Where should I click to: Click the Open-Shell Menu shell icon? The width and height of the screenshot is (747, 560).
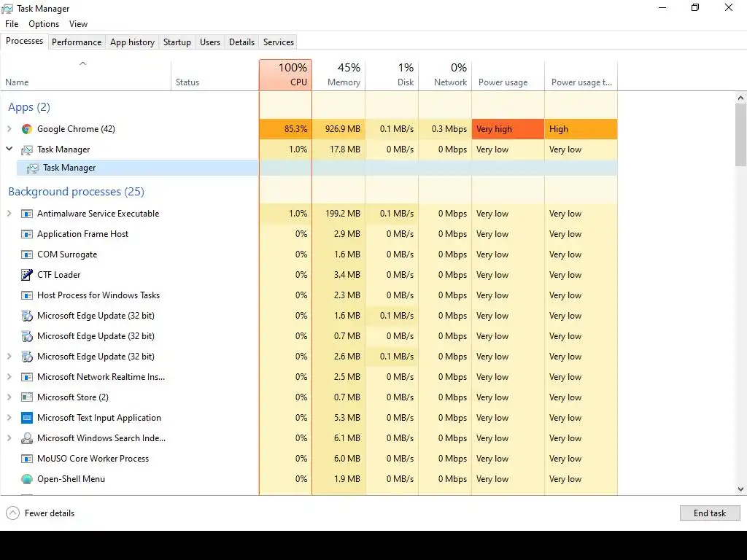[27, 479]
